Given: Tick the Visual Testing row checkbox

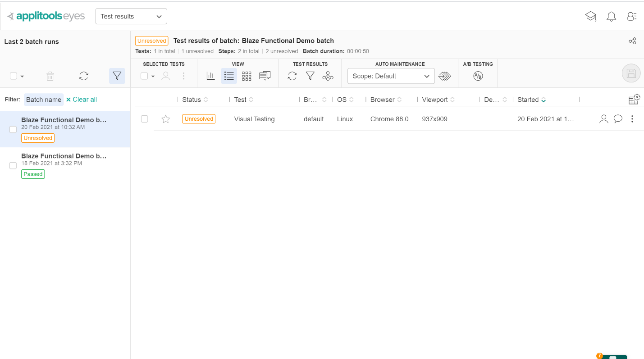Looking at the screenshot, I should point(145,119).
